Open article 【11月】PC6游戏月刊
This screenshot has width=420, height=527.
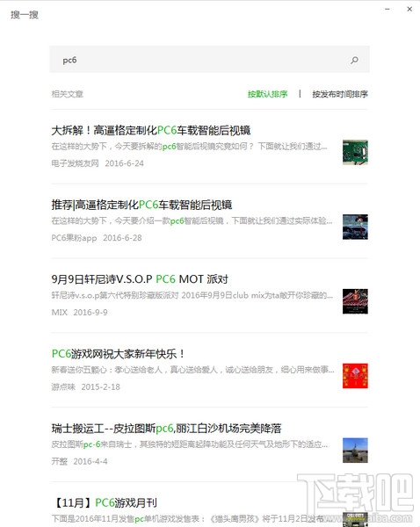pyautogui.click(x=105, y=502)
